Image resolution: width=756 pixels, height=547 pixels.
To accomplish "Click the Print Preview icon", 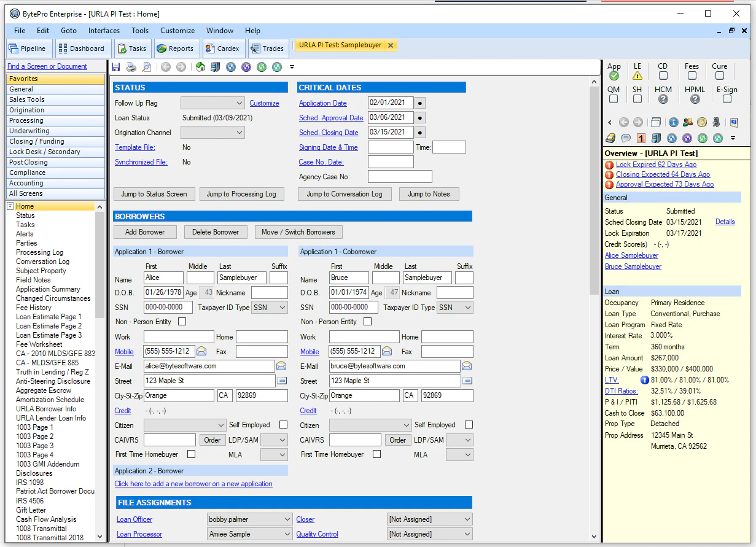I will tap(147, 67).
